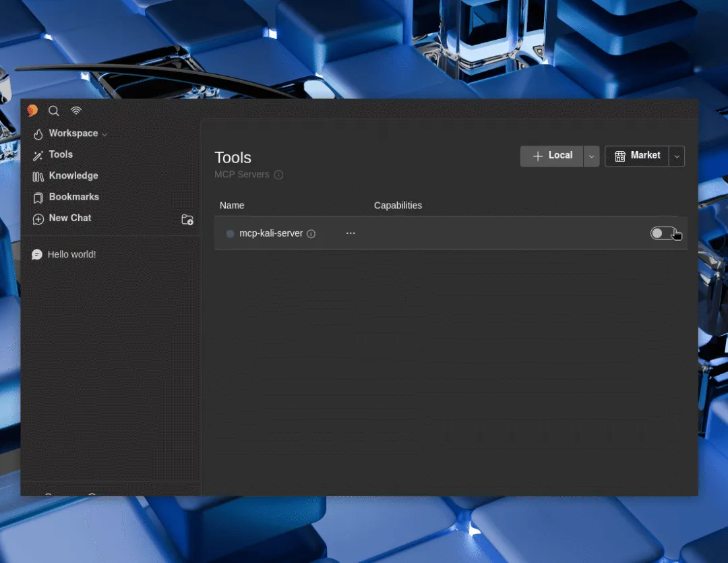Click the New Chat plus bubble icon
Screen dimensions: 728x563
tap(38, 218)
